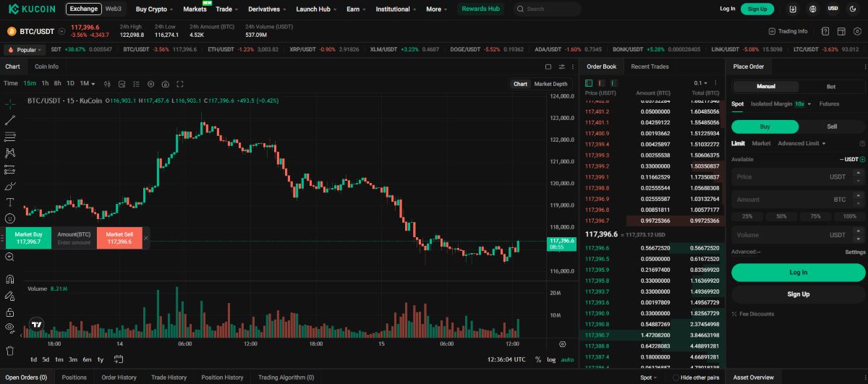Open the chart indicators button
Image resolution: width=868 pixels, height=384 pixels.
(122, 84)
